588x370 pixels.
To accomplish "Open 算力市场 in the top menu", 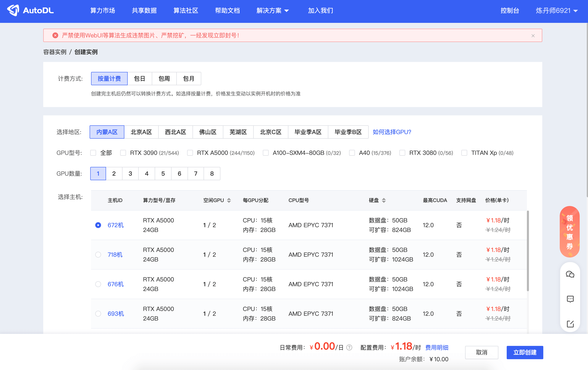I will coord(103,10).
